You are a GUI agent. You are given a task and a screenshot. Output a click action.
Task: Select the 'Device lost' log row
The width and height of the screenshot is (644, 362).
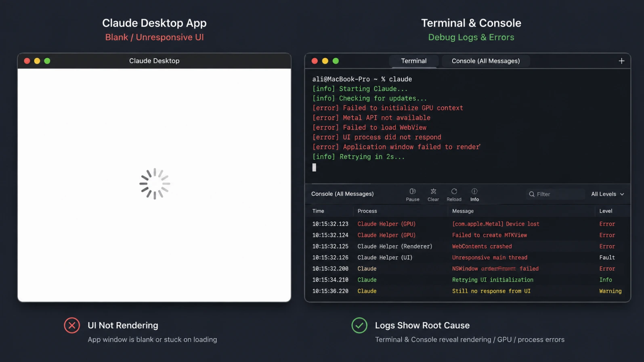468,224
